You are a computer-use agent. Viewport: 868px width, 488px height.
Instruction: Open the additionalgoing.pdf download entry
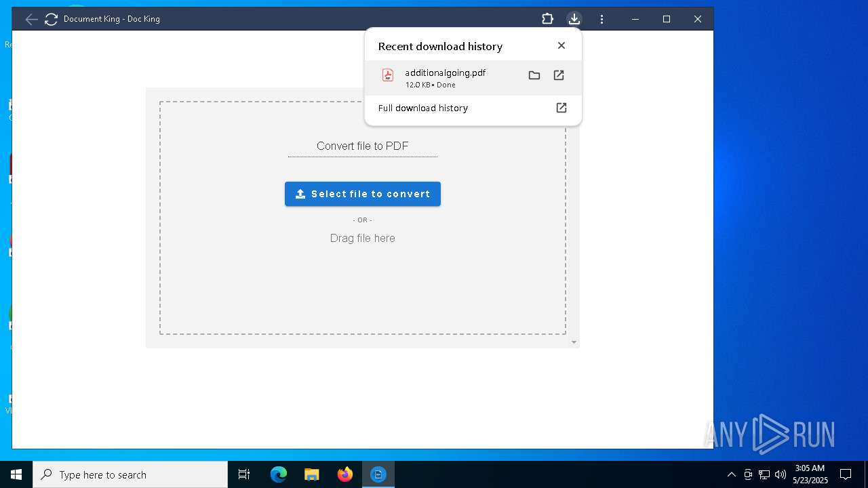pos(473,78)
